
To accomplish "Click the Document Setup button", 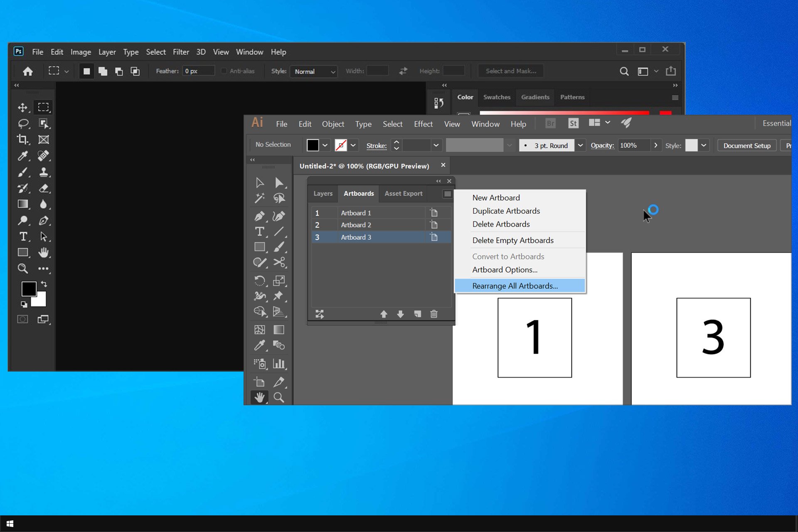I will 747,145.
